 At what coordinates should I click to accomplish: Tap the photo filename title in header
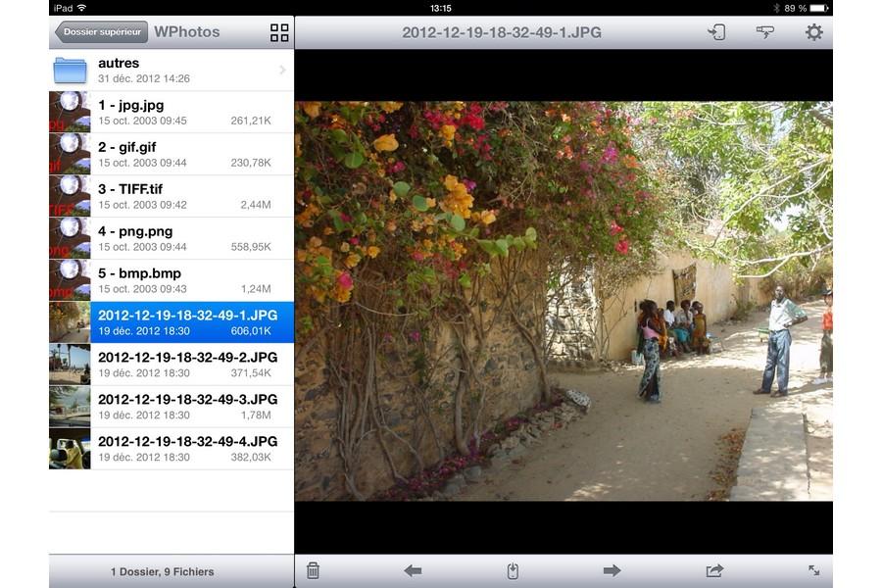click(501, 32)
